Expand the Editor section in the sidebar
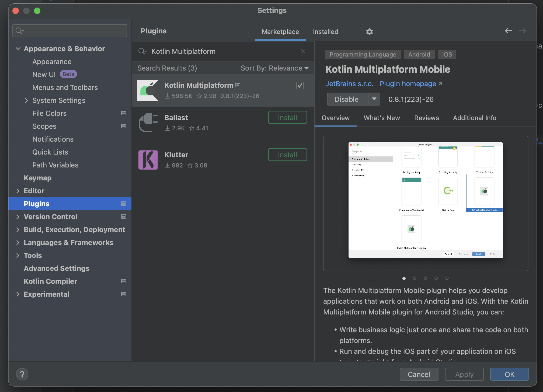The image size is (543, 392). pos(18,191)
